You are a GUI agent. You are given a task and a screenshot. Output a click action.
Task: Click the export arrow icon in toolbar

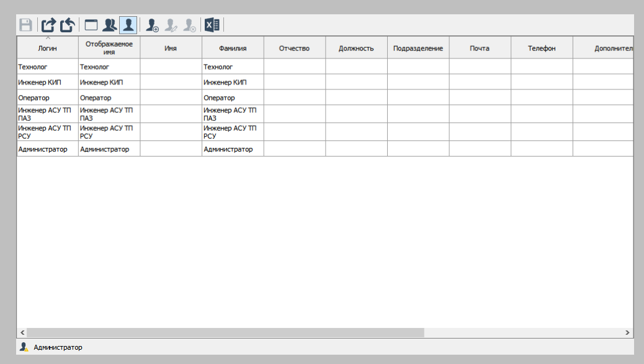(48, 25)
